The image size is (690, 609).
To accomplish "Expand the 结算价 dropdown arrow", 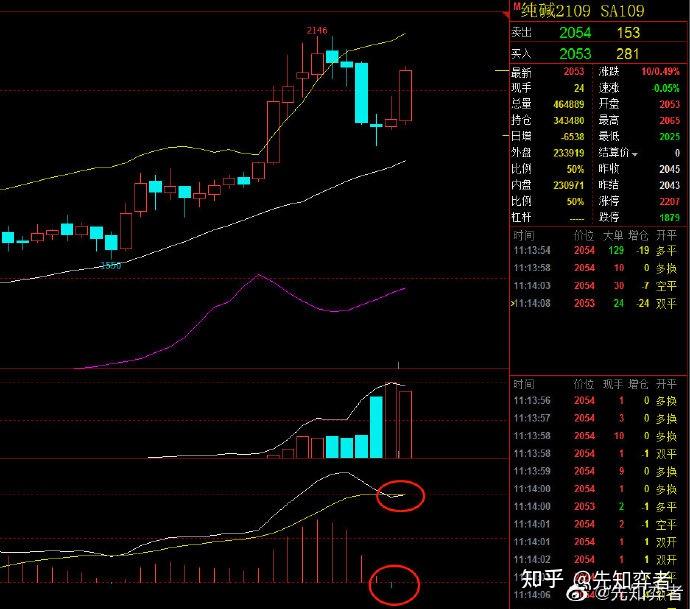I will pos(636,153).
